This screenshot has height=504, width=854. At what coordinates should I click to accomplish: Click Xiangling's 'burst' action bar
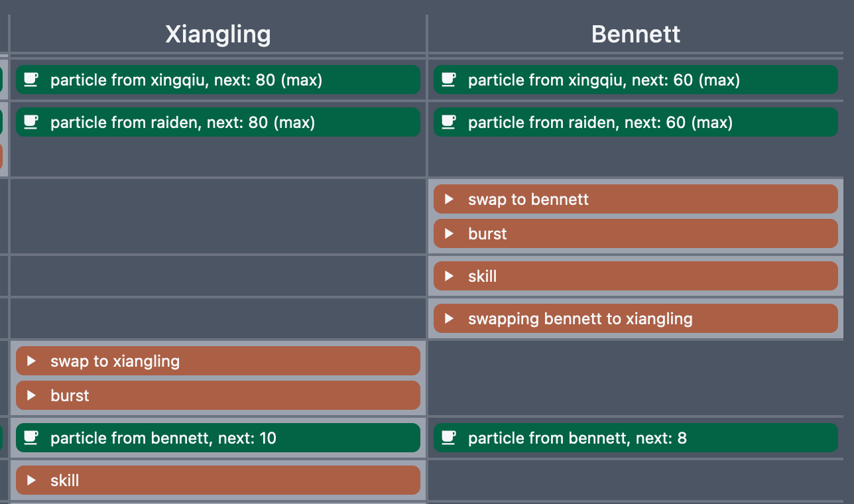[217, 395]
